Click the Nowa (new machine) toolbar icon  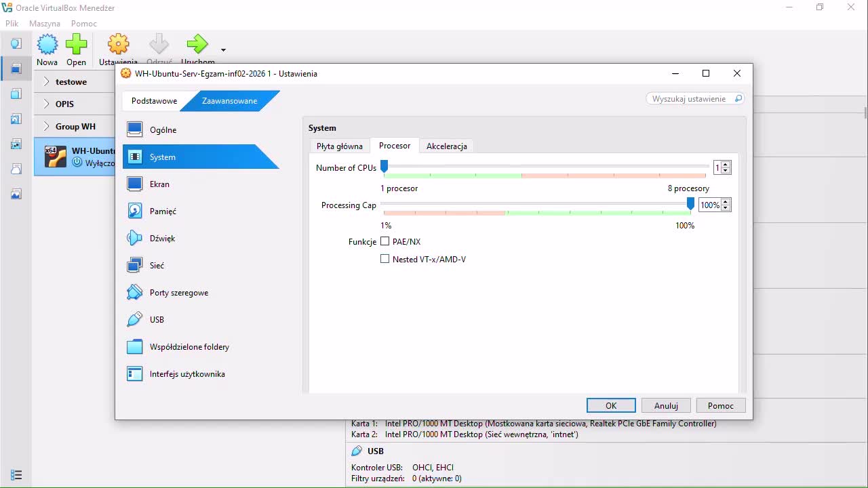pyautogui.click(x=47, y=44)
